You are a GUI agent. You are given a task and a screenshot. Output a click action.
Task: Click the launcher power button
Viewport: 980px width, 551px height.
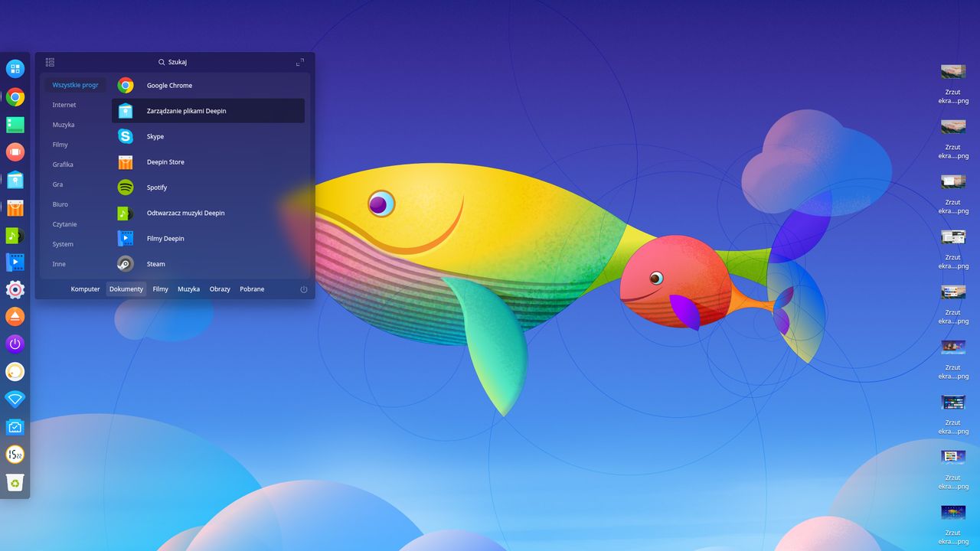point(304,289)
